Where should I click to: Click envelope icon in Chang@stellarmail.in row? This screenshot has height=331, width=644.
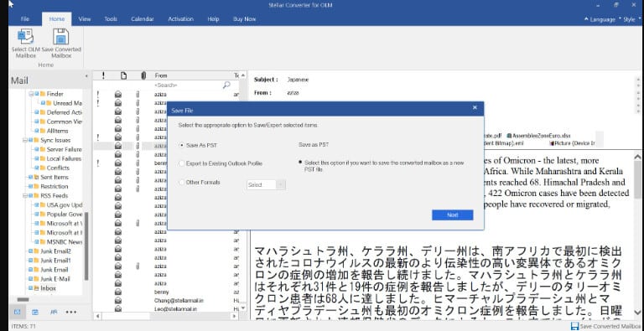click(118, 301)
